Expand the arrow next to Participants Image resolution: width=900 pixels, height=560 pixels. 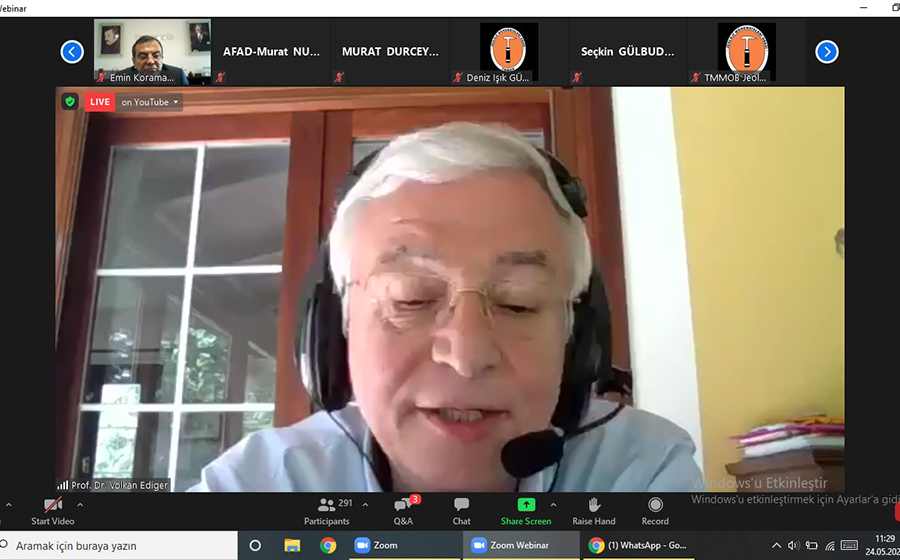(365, 505)
